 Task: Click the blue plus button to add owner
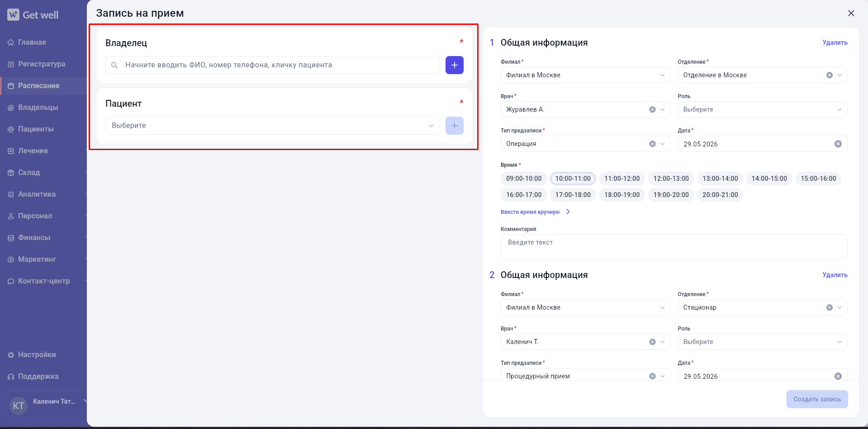(454, 65)
